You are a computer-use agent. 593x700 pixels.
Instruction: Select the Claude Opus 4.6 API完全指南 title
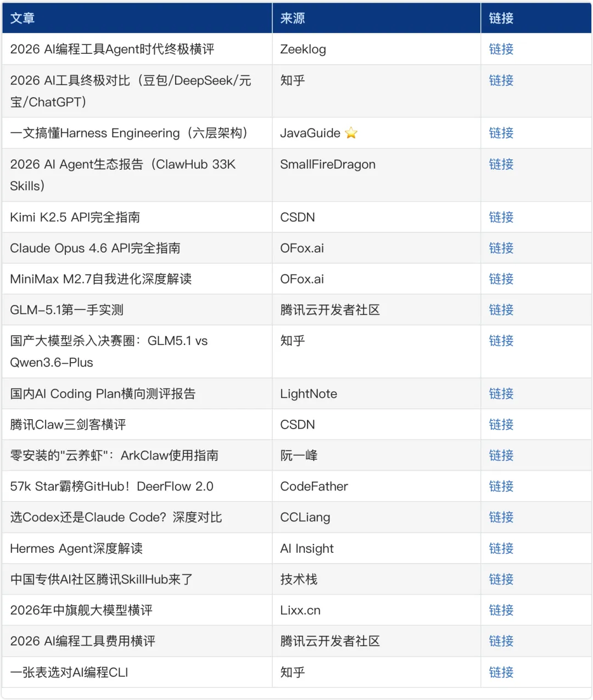point(95,248)
